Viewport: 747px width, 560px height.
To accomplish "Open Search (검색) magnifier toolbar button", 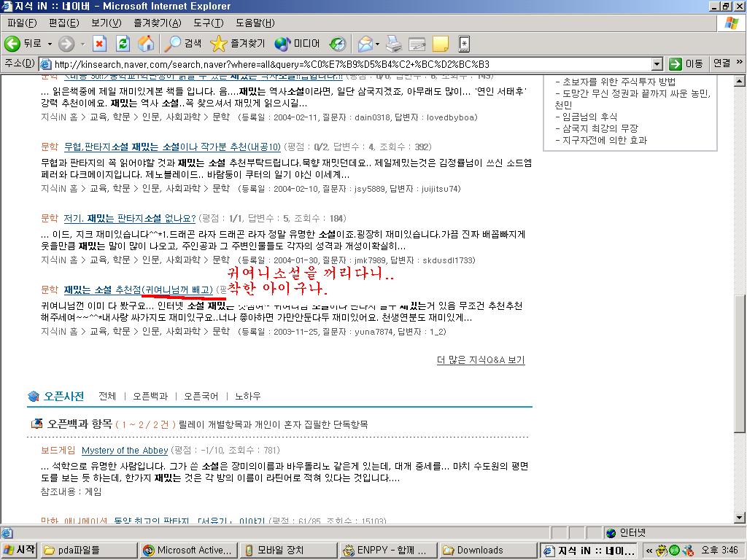I will [183, 44].
